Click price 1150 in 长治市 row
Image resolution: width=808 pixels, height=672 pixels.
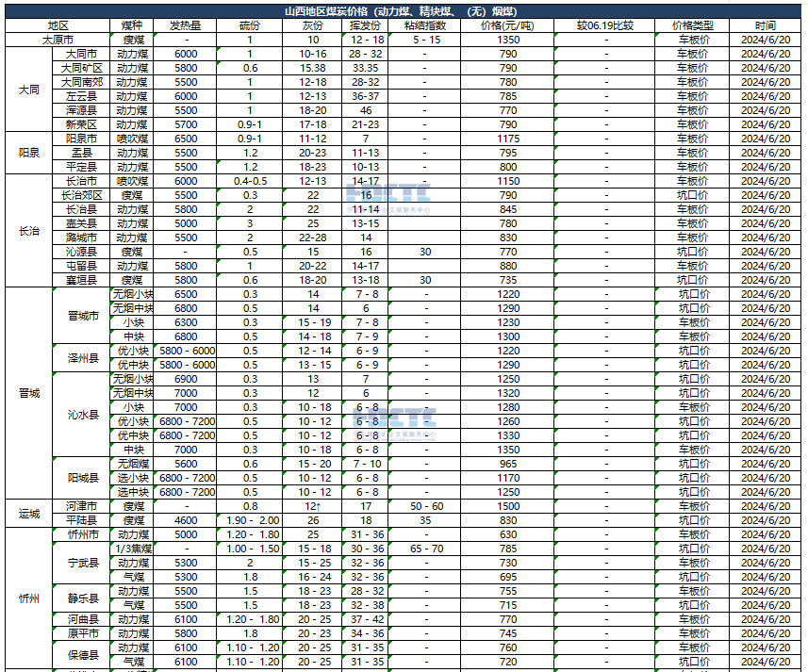click(507, 181)
